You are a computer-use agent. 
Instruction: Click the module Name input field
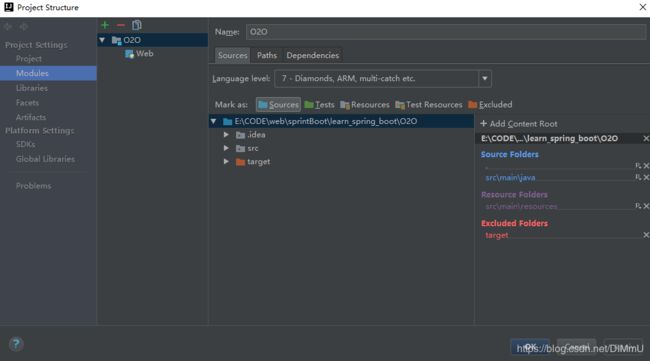click(446, 32)
